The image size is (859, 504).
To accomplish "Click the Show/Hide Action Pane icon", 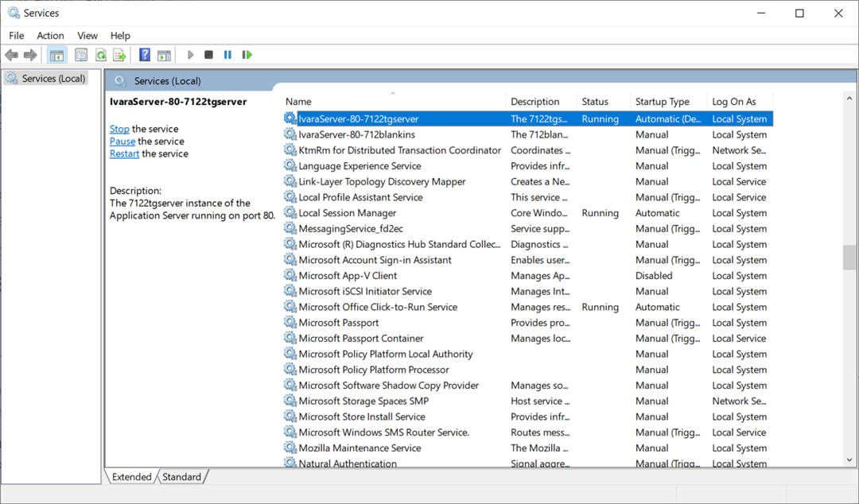I will 164,55.
